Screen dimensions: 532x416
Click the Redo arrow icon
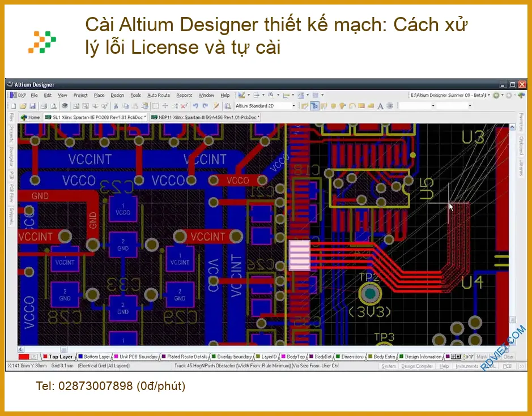tap(205, 106)
